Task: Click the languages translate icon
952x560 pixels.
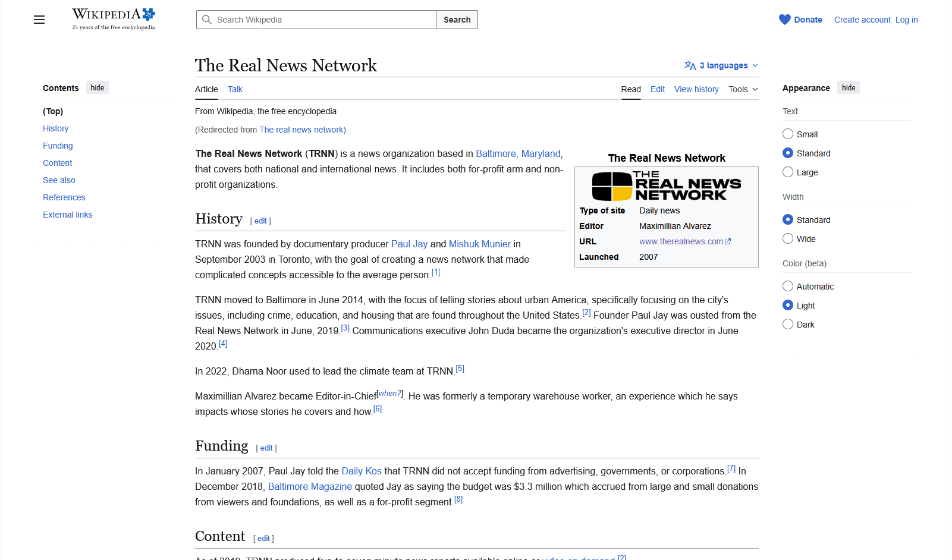Action: (x=690, y=65)
